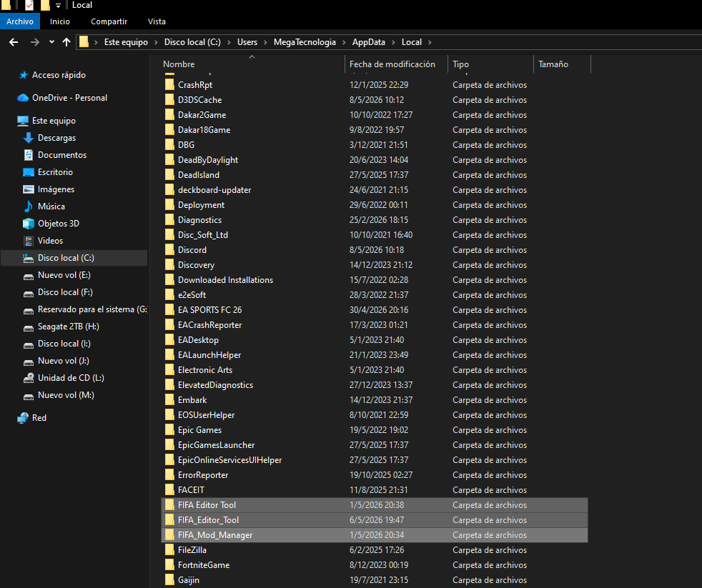The image size is (702, 588).
Task: Click the Imágenes sidebar icon
Action: pyautogui.click(x=28, y=189)
